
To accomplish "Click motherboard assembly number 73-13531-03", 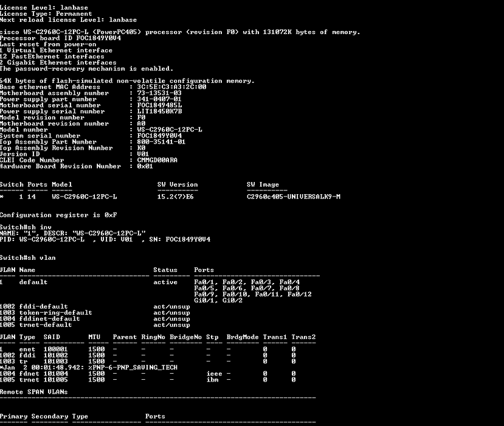I will point(159,93).
